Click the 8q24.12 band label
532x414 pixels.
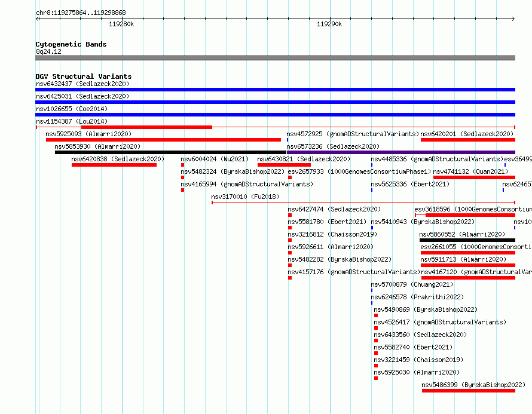(48, 51)
